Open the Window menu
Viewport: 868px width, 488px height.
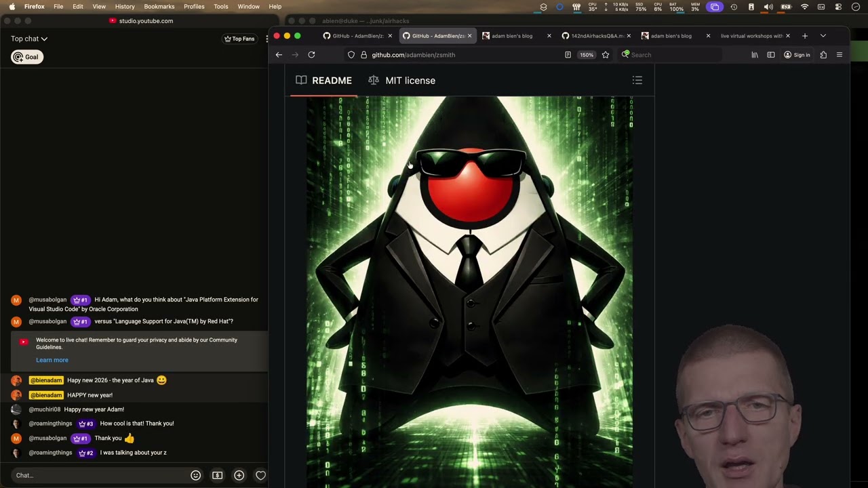248,7
